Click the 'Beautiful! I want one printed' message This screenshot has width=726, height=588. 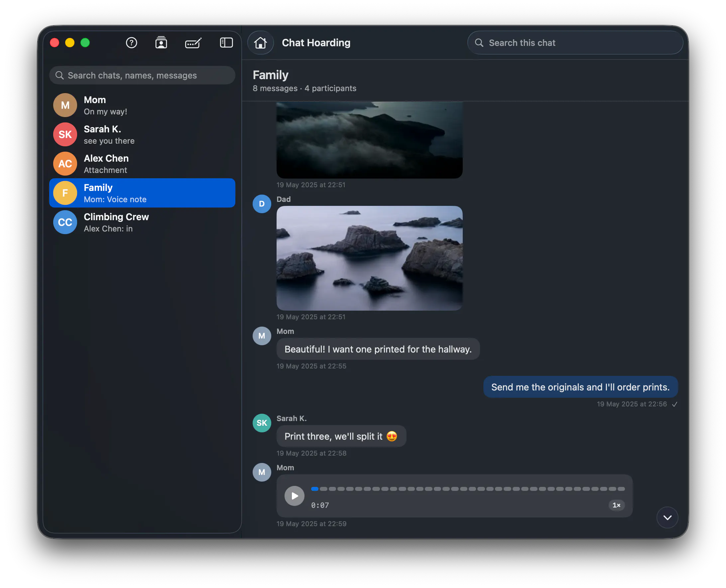click(x=378, y=349)
